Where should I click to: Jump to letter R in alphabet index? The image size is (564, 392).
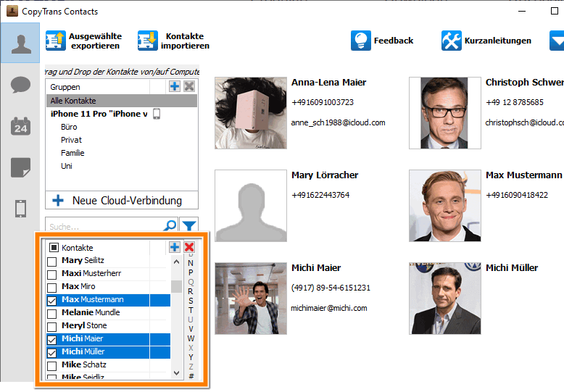click(191, 291)
